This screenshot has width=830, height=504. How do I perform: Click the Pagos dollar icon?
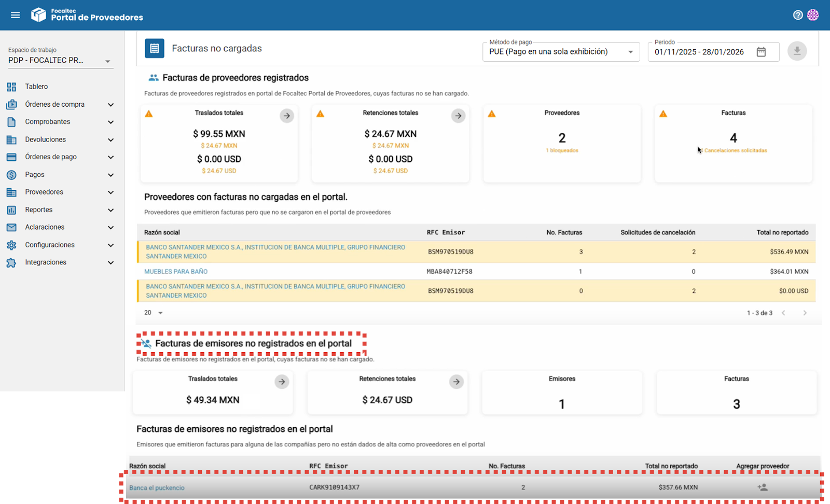tap(11, 175)
